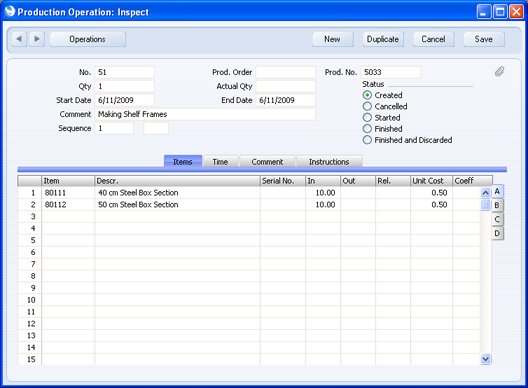Click the Out column header
The width and height of the screenshot is (528, 388).
(358, 181)
